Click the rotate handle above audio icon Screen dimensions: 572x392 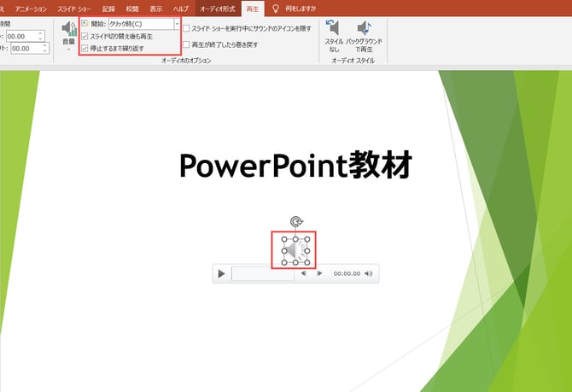tap(295, 222)
